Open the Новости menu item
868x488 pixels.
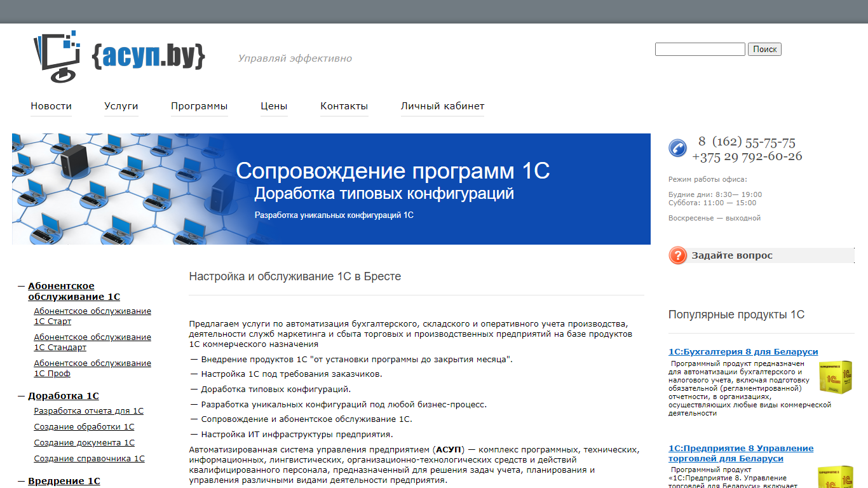click(51, 106)
